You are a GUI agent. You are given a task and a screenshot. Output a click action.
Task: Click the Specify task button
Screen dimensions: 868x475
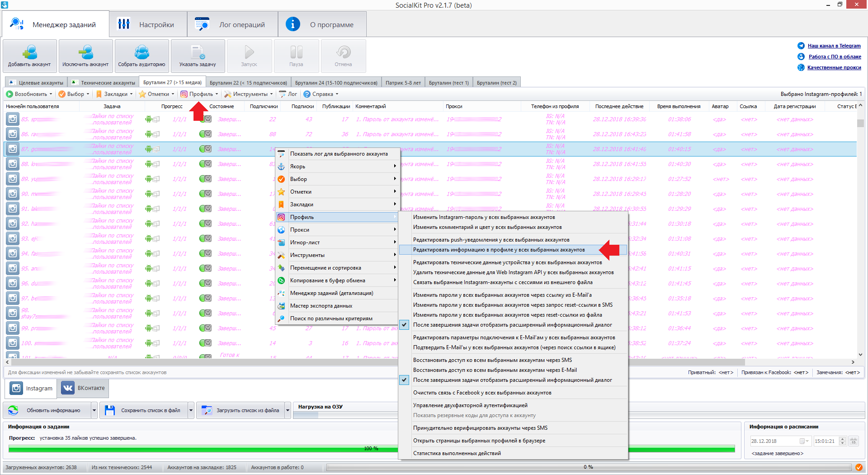[198, 56]
